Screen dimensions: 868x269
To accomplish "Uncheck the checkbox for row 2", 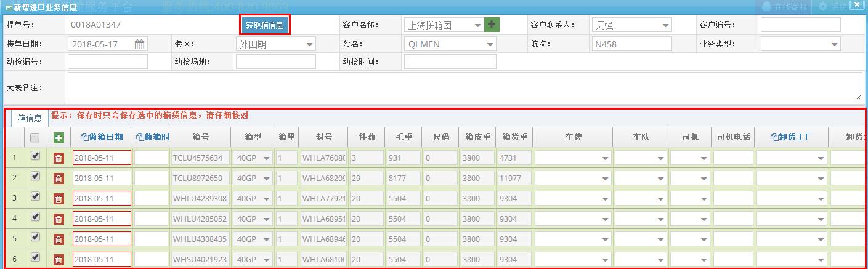I will (x=35, y=177).
